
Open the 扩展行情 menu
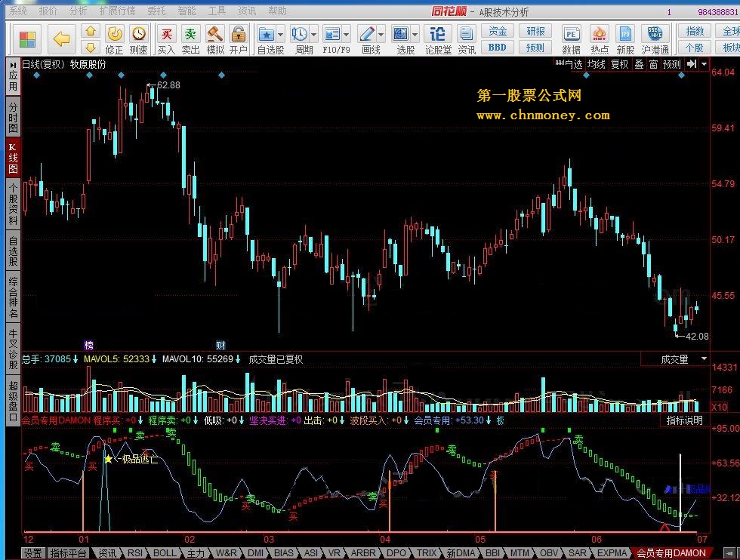tap(117, 11)
